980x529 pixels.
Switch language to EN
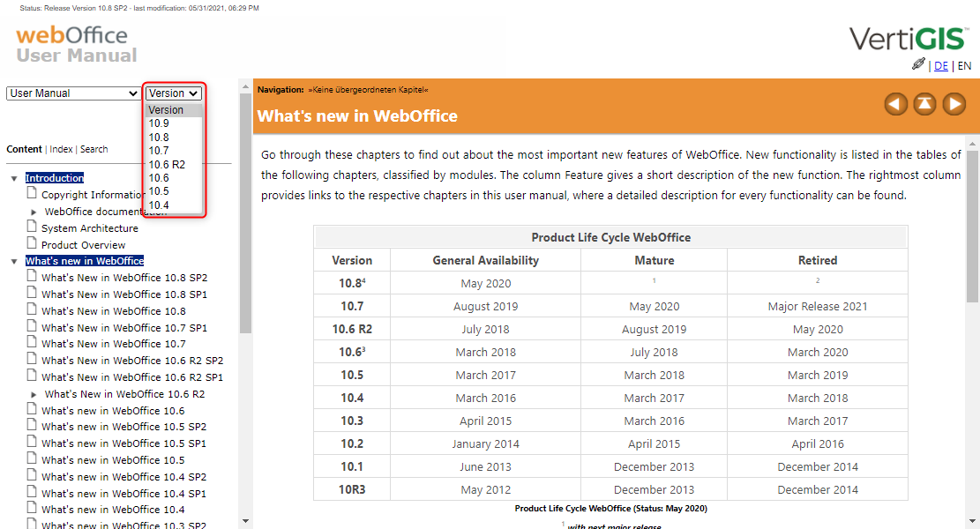tap(964, 65)
